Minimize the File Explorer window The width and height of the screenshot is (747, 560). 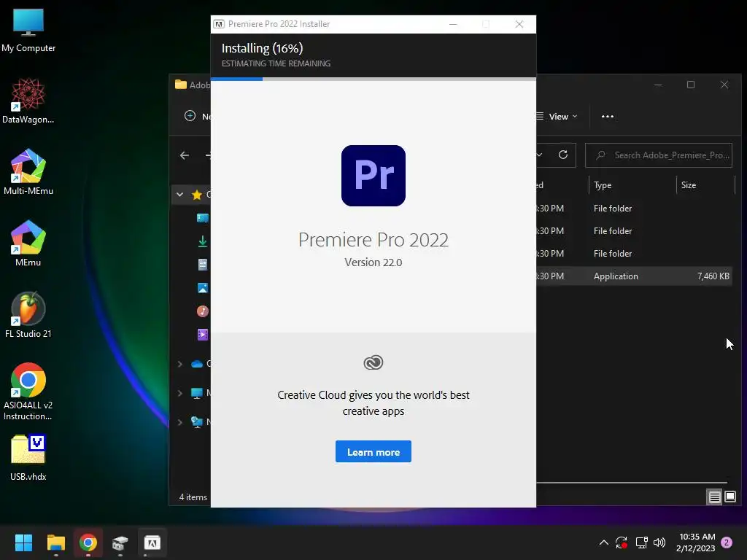(x=658, y=85)
